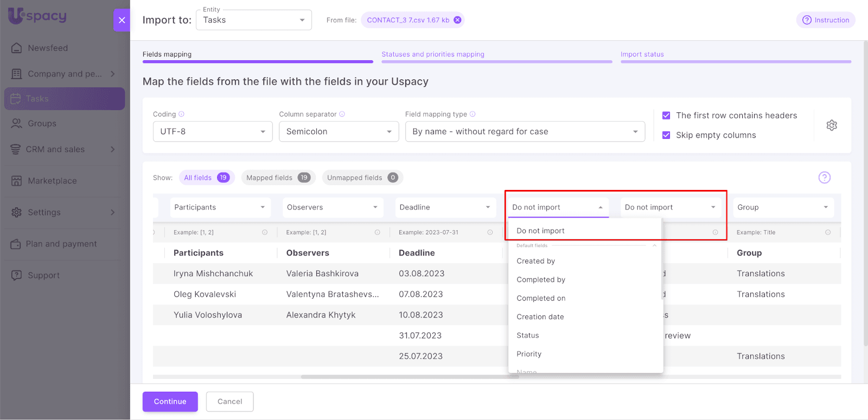The width and height of the screenshot is (868, 420).
Task: Close the import panel with X
Action: click(122, 20)
